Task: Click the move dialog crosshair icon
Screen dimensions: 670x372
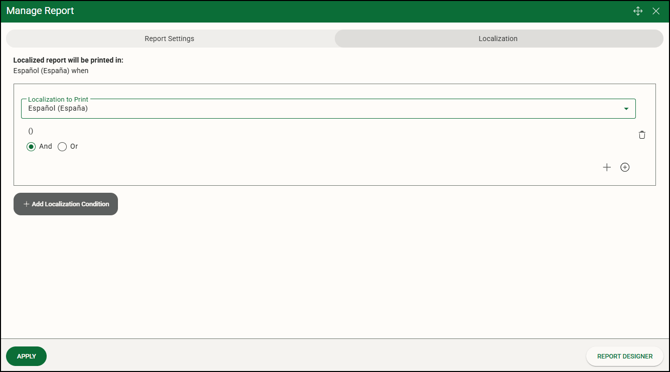Action: [638, 11]
